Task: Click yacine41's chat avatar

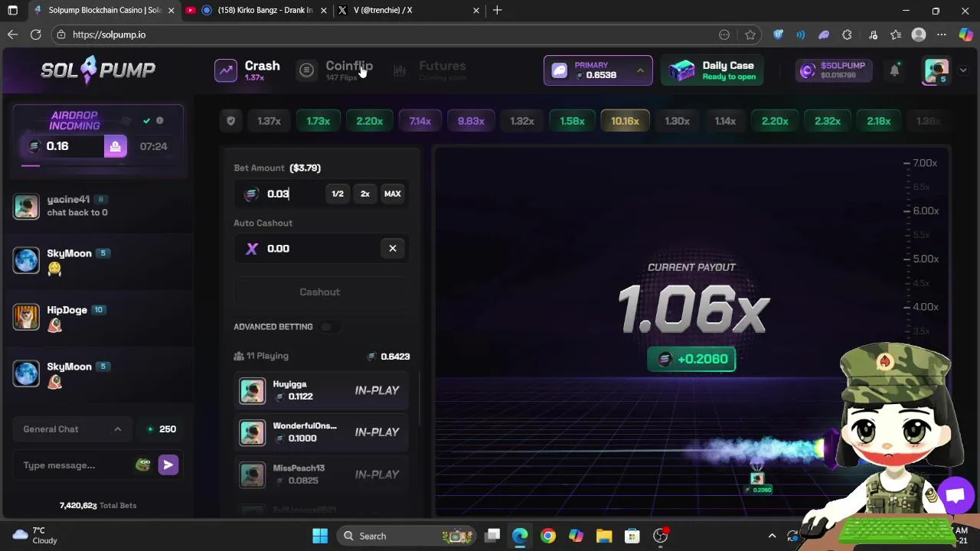Action: 26,206
